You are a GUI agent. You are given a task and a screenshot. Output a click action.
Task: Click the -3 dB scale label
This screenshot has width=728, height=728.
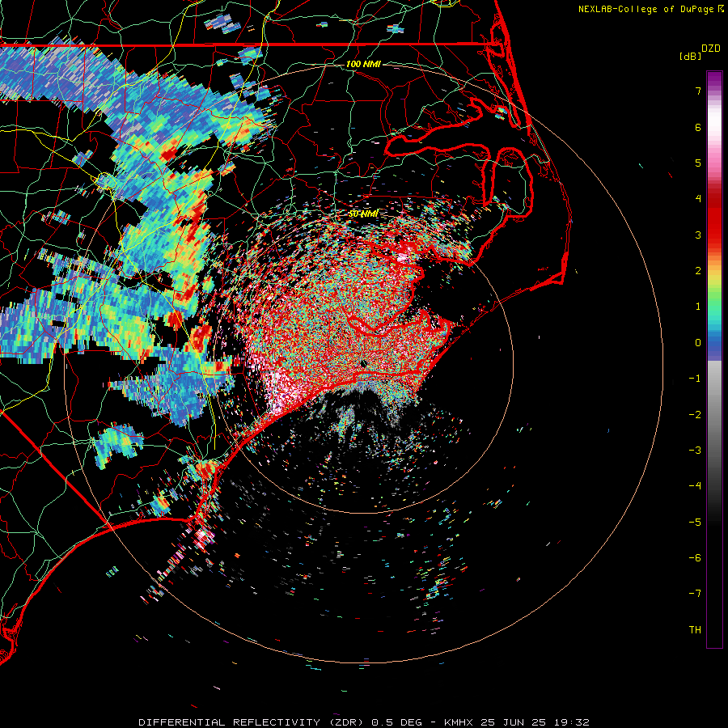tap(695, 451)
